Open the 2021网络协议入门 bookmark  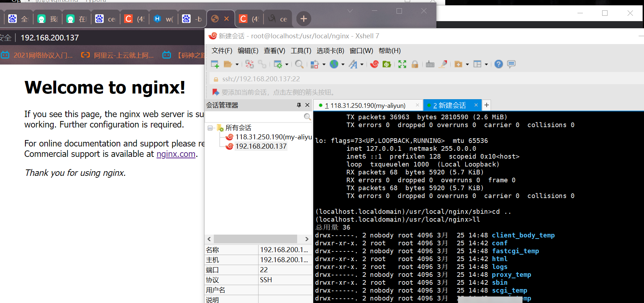click(37, 55)
